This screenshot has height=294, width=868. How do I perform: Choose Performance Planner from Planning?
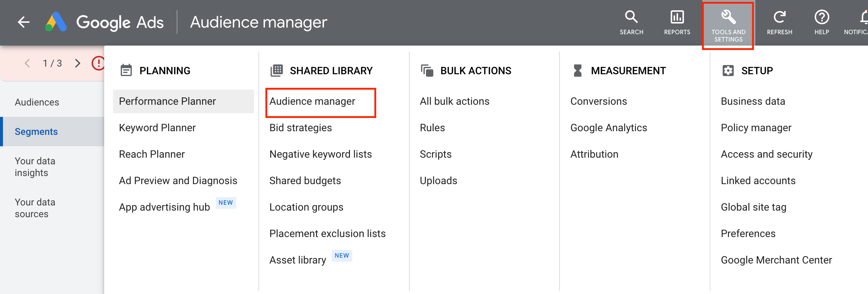(x=167, y=101)
